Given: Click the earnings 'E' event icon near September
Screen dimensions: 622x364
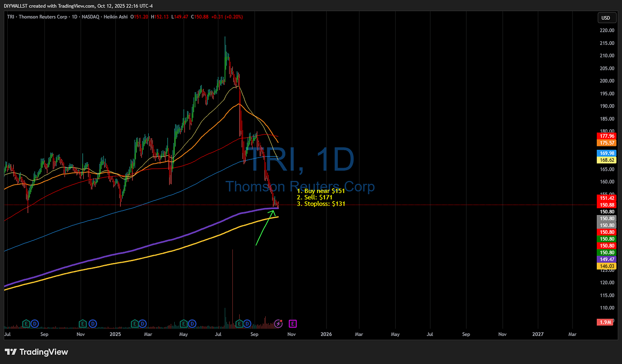Looking at the screenshot, I should click(x=240, y=324).
